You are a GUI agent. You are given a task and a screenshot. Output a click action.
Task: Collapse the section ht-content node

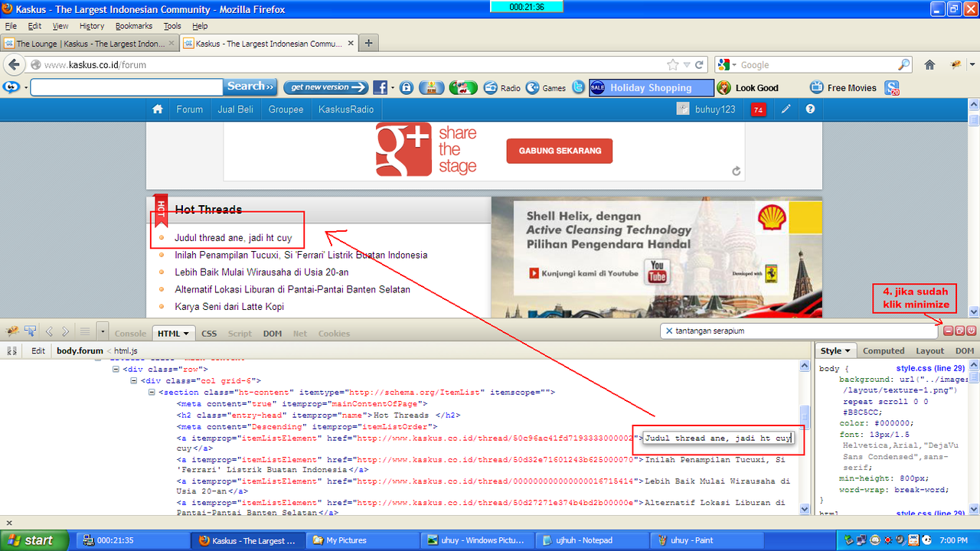[152, 392]
